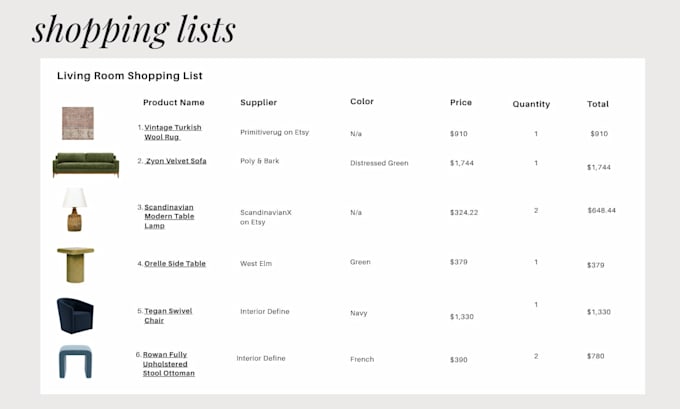Click the vintage rug thumbnail image
680x409 pixels.
click(x=78, y=123)
